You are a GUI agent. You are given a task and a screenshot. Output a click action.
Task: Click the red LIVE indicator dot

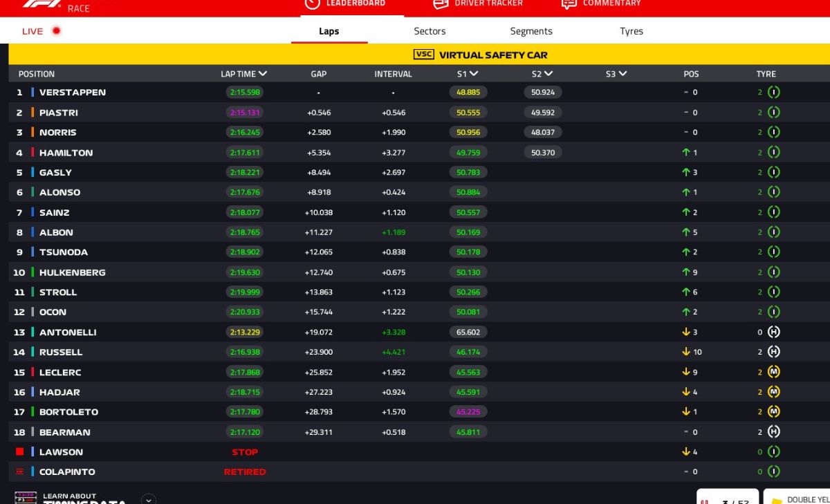[x=57, y=30]
